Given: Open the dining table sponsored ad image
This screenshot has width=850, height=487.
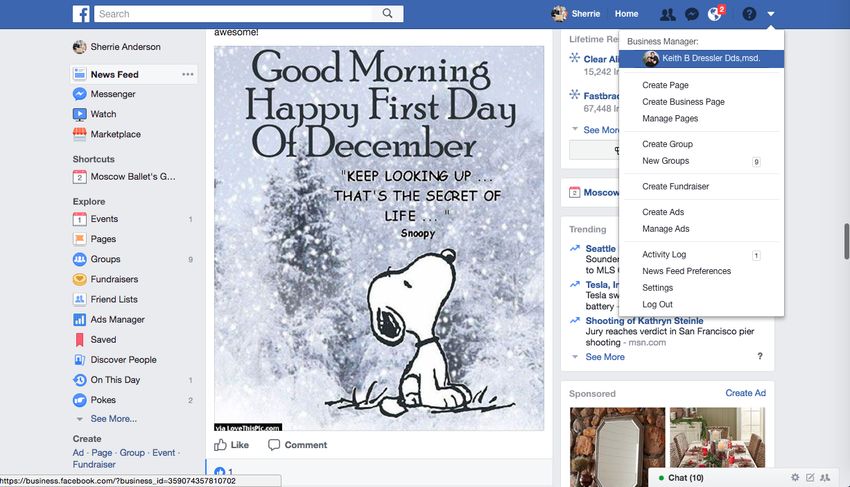Looking at the screenshot, I should 717,438.
